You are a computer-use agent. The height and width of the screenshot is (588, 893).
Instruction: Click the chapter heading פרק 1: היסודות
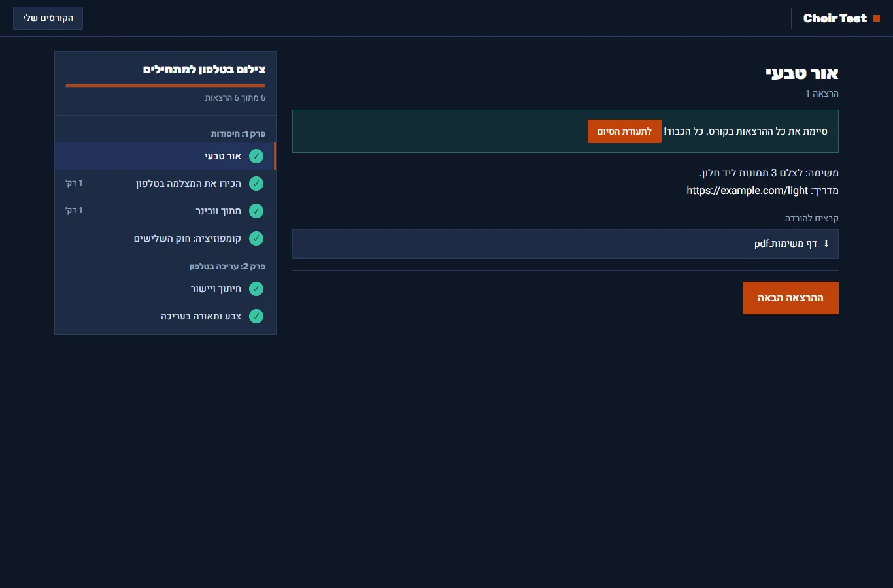[x=238, y=134]
